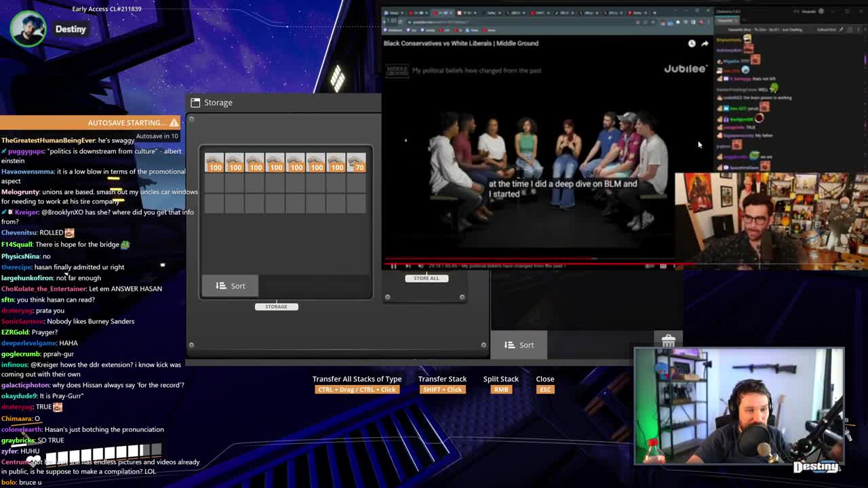Click the Share arrow on the video
The width and height of the screenshot is (868, 488).
click(705, 43)
